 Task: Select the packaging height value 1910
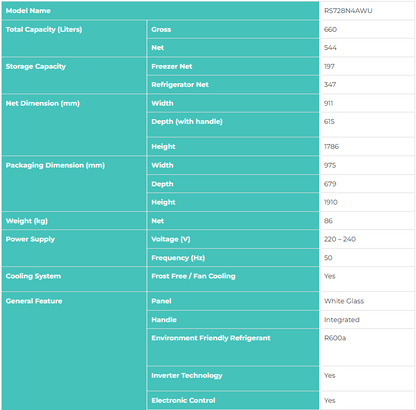coord(331,202)
